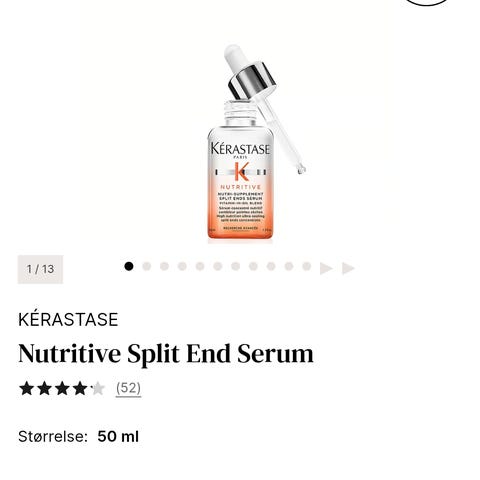This screenshot has width=480, height=480.
Task: Open the (52) reviews link
Action: (x=128, y=388)
